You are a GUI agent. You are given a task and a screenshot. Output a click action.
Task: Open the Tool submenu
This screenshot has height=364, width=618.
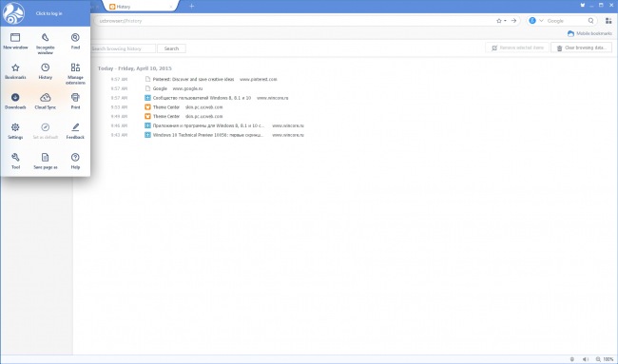pos(15,162)
